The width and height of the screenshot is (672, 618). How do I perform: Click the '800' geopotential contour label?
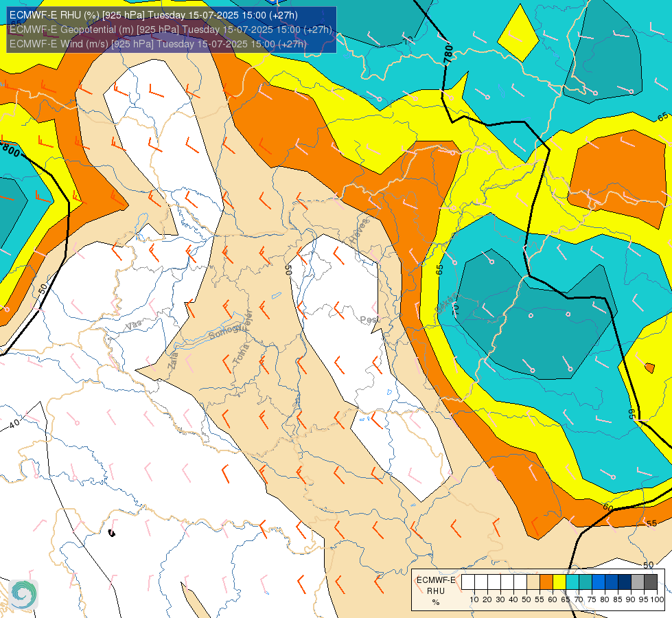pyautogui.click(x=11, y=150)
